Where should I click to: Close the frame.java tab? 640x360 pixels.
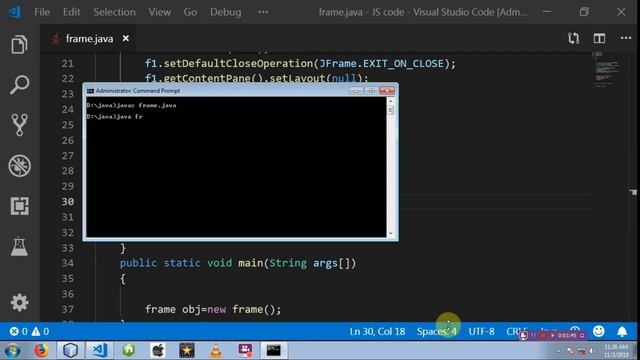point(126,38)
